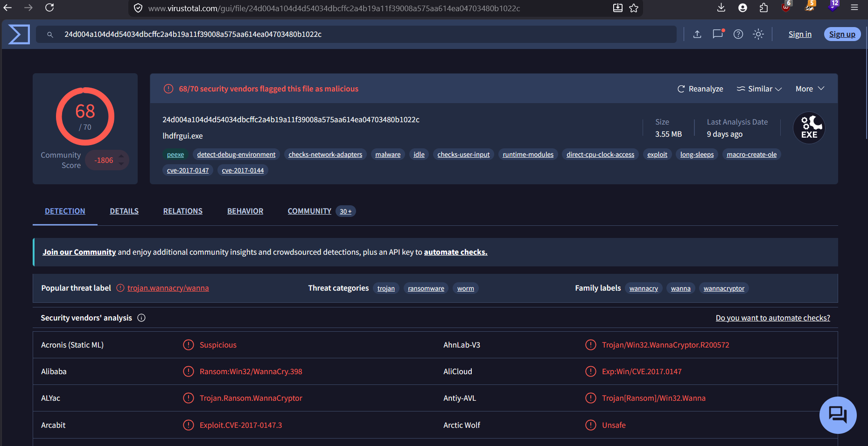Click the purple extension icon with badge 12
The image size is (868, 446).
point(833,7)
